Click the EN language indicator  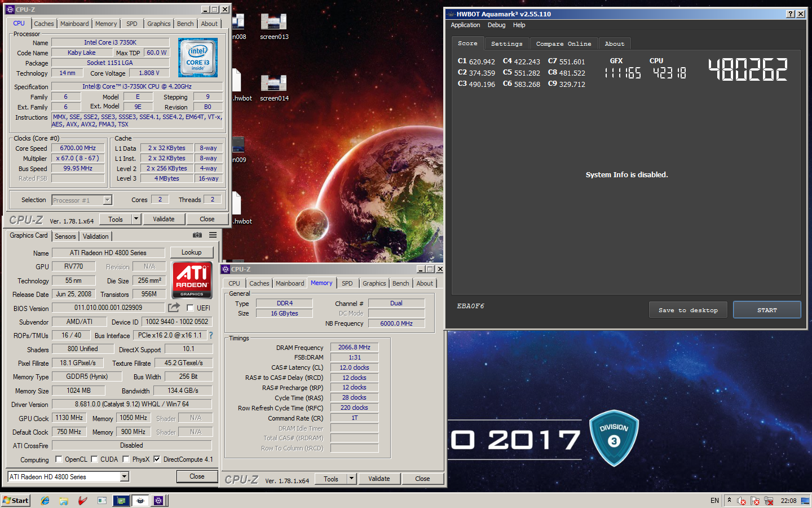714,501
